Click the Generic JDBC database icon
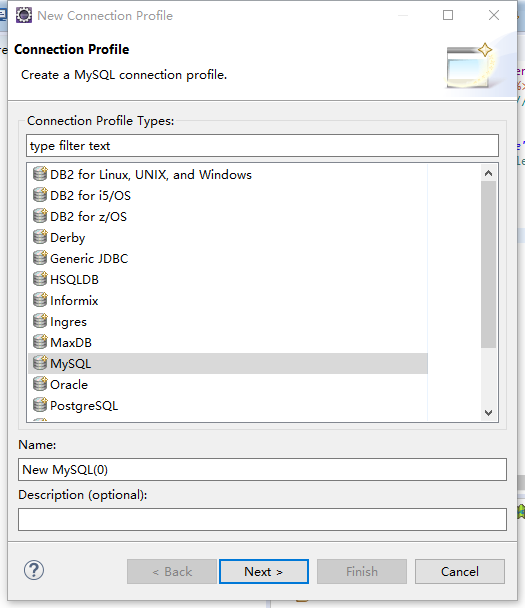 [x=40, y=257]
